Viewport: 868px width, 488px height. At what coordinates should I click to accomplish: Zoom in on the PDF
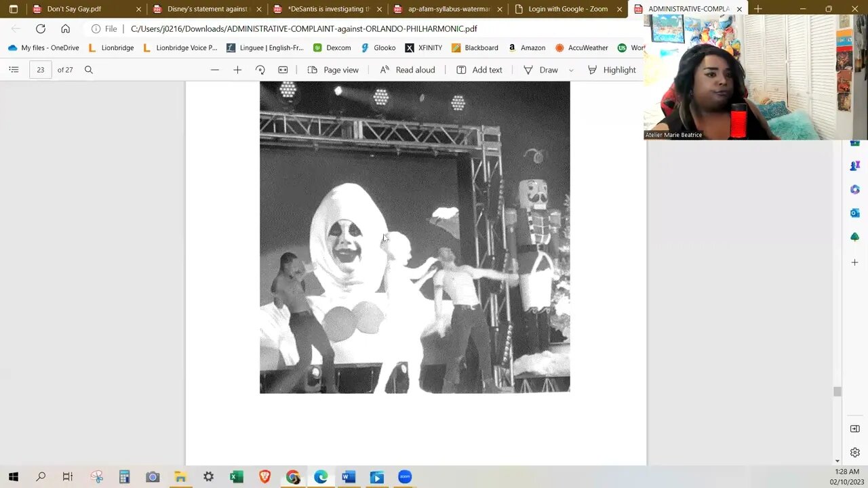(x=237, y=70)
